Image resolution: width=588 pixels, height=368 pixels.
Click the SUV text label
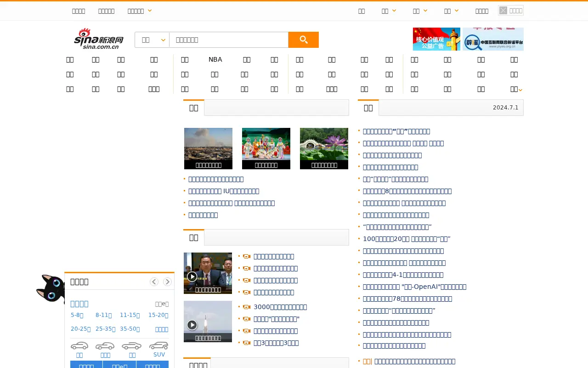(x=159, y=355)
